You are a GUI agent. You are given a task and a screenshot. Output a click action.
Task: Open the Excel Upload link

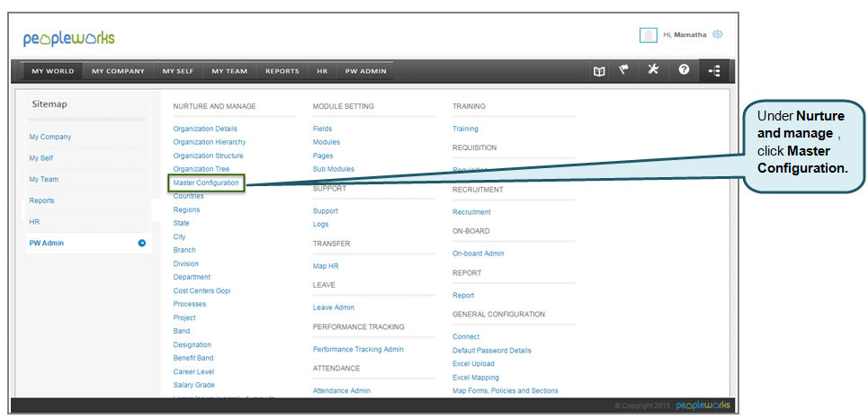(x=473, y=363)
